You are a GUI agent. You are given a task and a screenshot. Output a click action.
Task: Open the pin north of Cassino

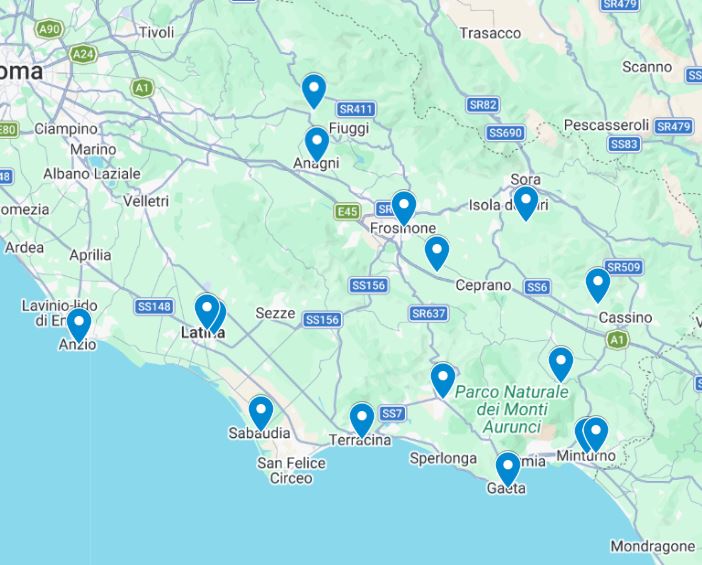point(598,285)
